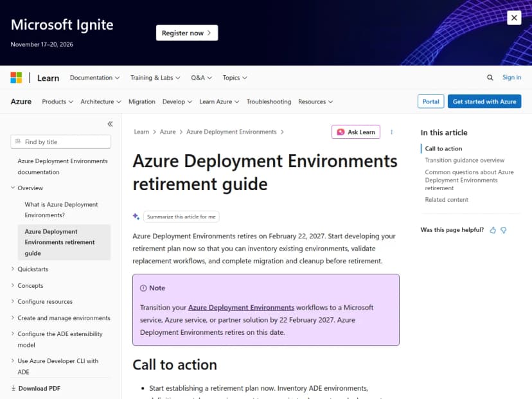
Task: Collapse the Overview tree section
Action: coord(13,188)
